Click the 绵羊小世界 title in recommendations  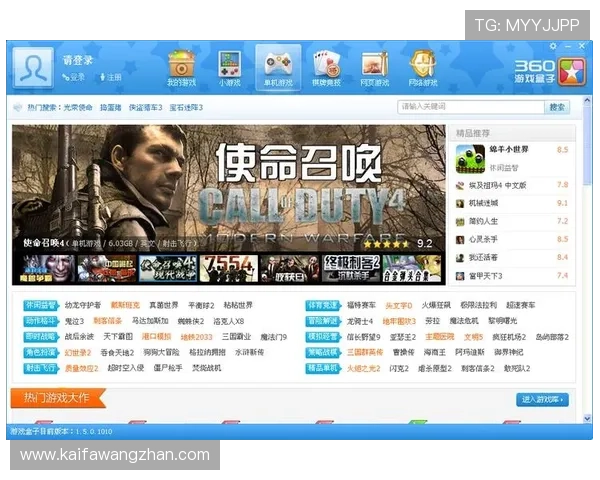(x=509, y=149)
